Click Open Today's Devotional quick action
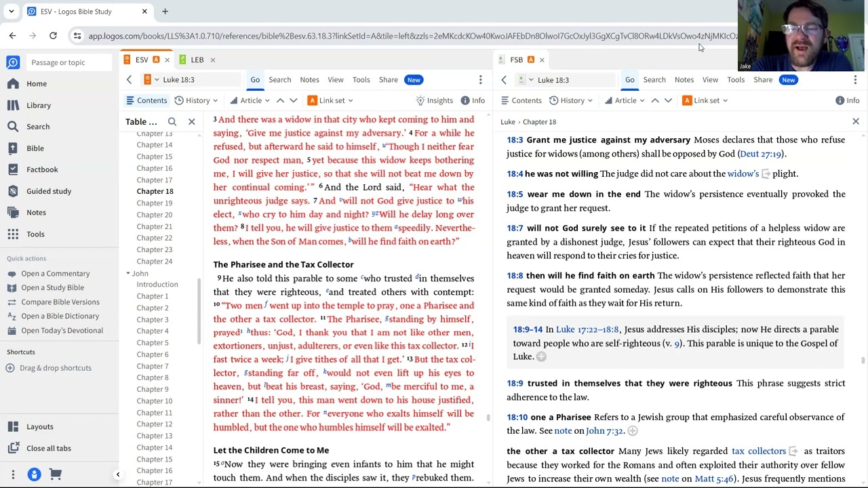868x488 pixels. coord(62,330)
